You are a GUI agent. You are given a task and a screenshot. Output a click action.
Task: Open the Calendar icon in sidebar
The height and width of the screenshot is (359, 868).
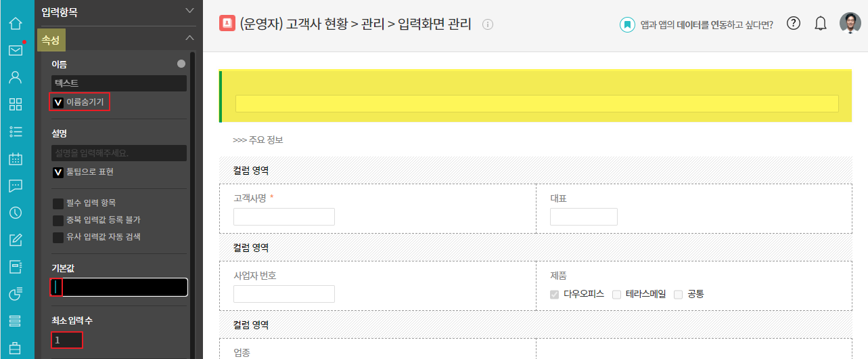pos(15,159)
